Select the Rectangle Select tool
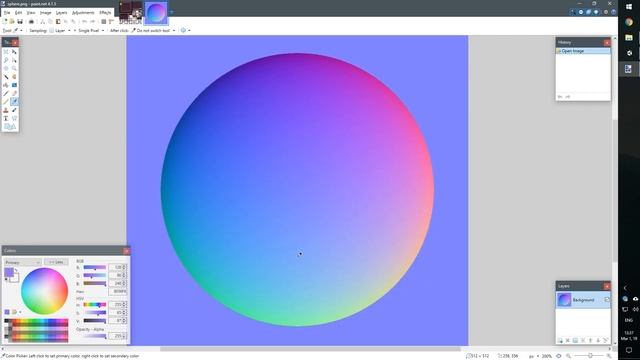Screen dimensions: 640x360 pyautogui.click(x=6, y=52)
